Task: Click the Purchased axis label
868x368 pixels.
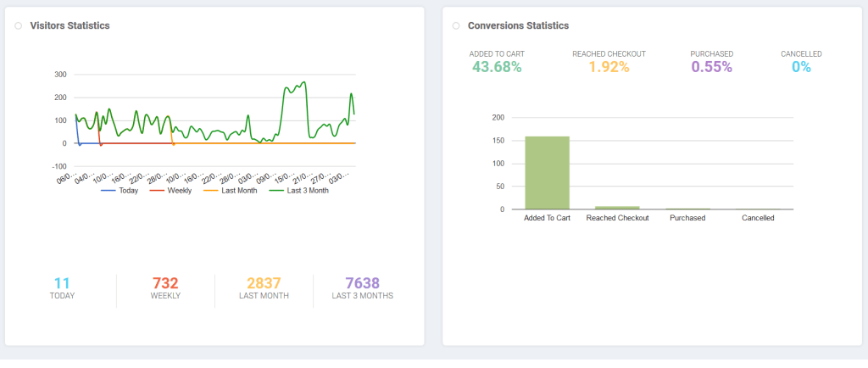Action: pos(687,218)
